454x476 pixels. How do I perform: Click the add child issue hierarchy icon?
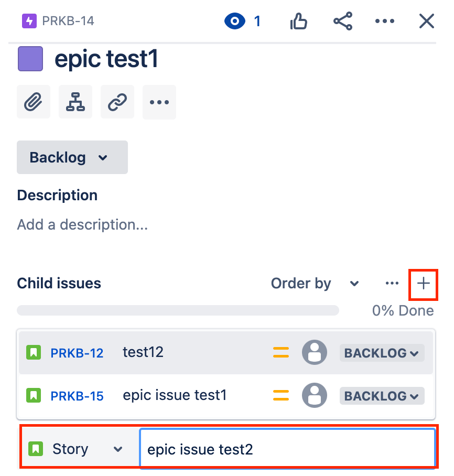pyautogui.click(x=75, y=102)
